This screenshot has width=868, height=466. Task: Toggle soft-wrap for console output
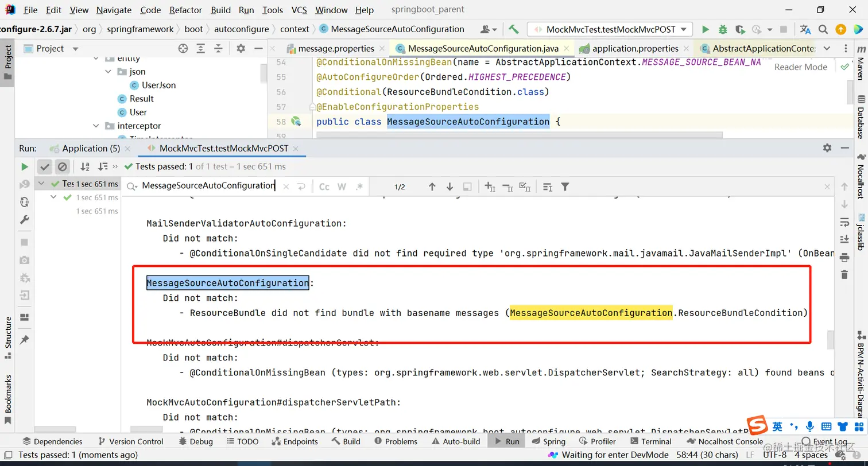(x=844, y=222)
